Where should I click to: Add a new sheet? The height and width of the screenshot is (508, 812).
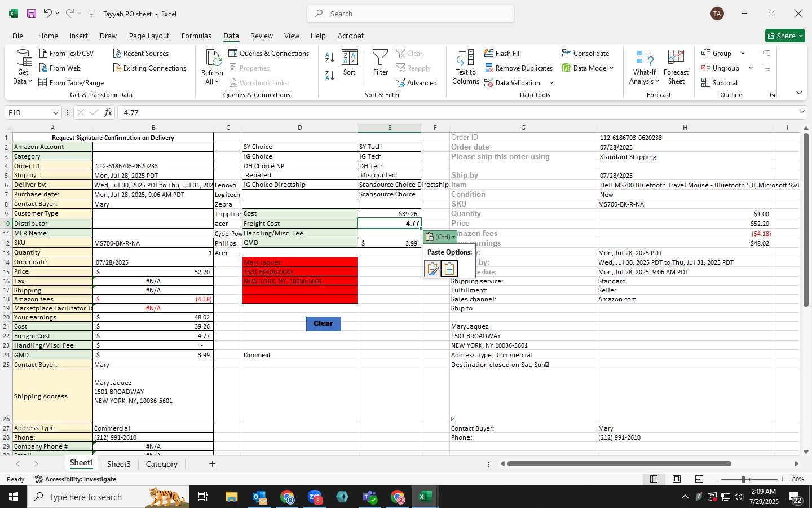pyautogui.click(x=212, y=464)
